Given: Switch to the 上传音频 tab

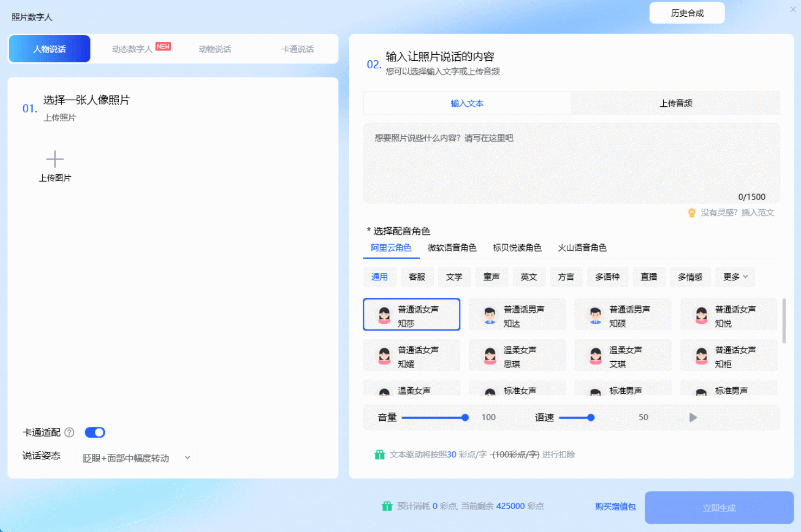Looking at the screenshot, I should 676,103.
